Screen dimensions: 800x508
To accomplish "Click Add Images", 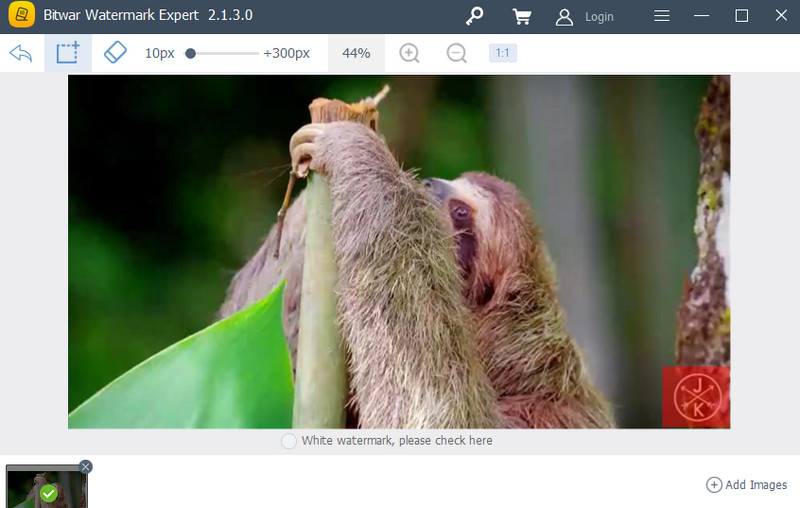I will pyautogui.click(x=747, y=485).
